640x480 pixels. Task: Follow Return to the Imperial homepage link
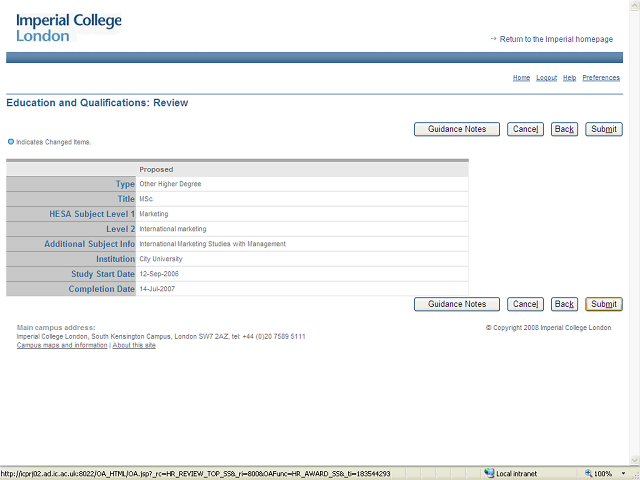pyautogui.click(x=556, y=39)
